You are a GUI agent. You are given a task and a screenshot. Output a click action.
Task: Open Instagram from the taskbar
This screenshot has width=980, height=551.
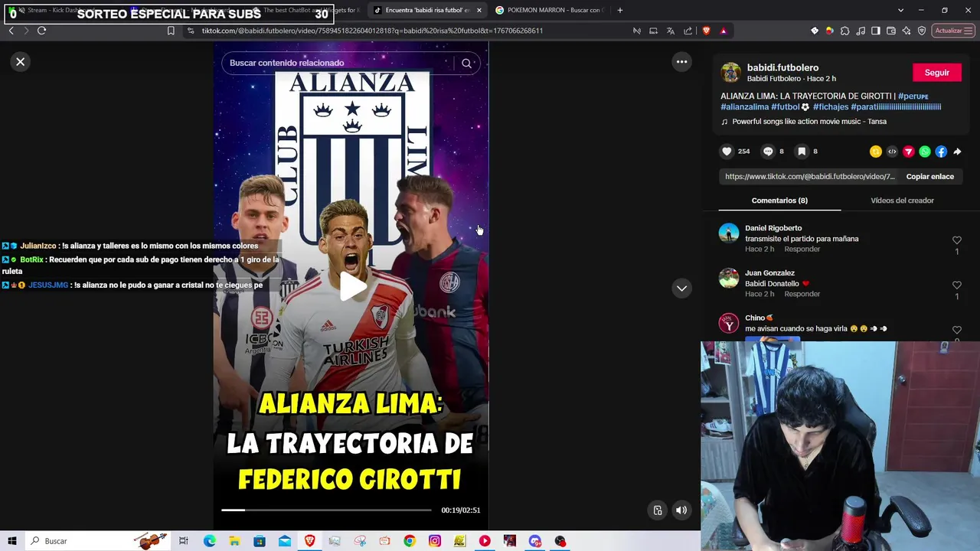(x=435, y=541)
